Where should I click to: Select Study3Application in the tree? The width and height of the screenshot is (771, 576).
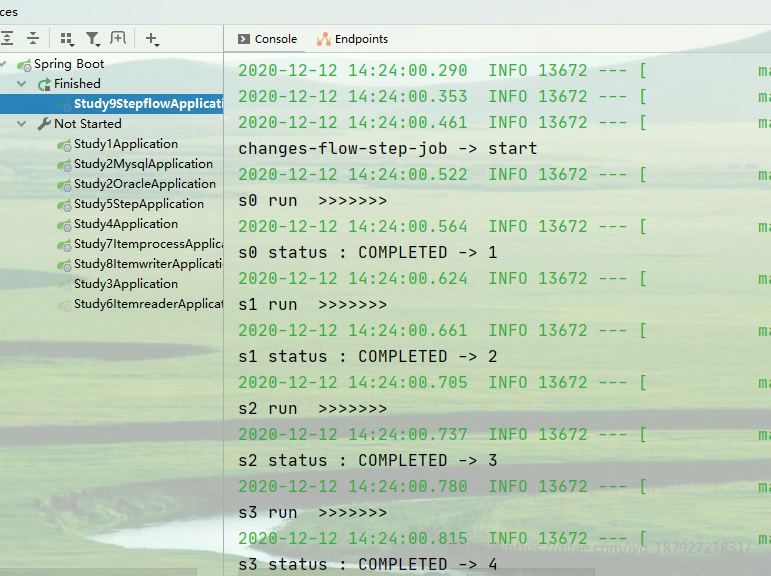pos(126,284)
